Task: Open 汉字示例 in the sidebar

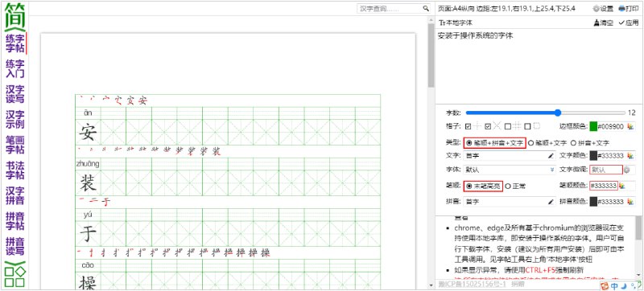Action: 15,120
